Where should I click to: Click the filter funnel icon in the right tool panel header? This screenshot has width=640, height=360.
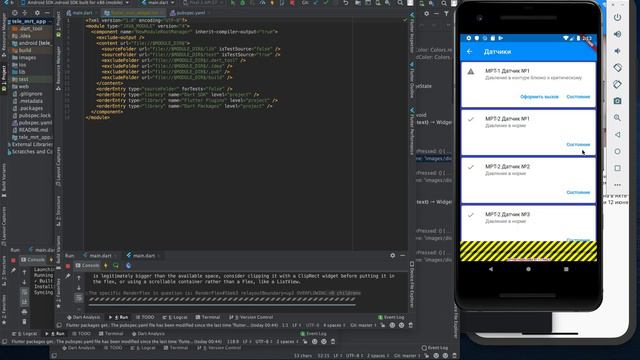coord(447,13)
